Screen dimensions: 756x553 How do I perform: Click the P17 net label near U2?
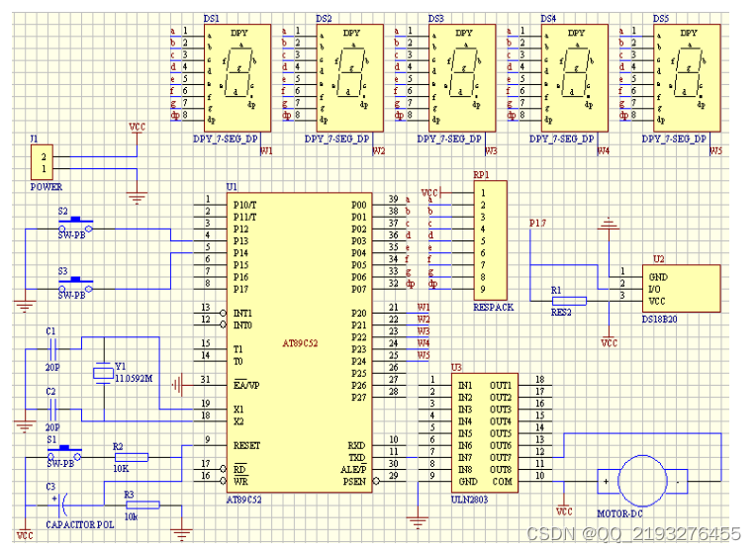pos(537,223)
